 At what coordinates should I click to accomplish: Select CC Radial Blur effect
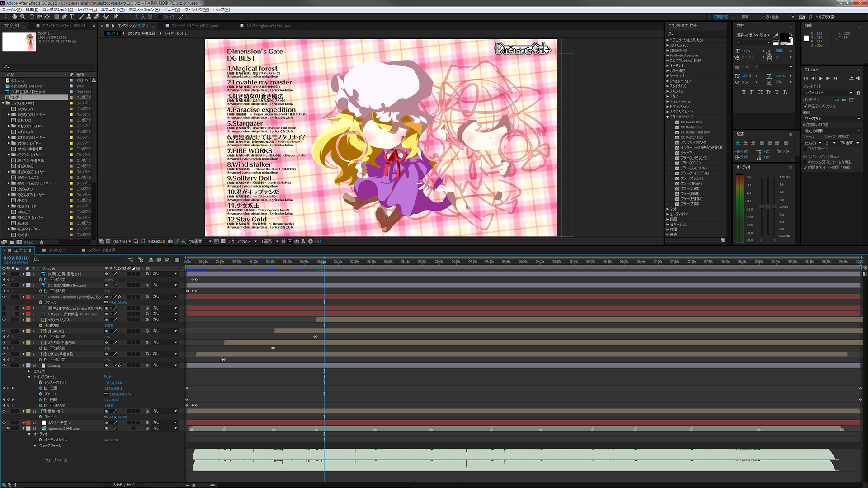coord(691,127)
